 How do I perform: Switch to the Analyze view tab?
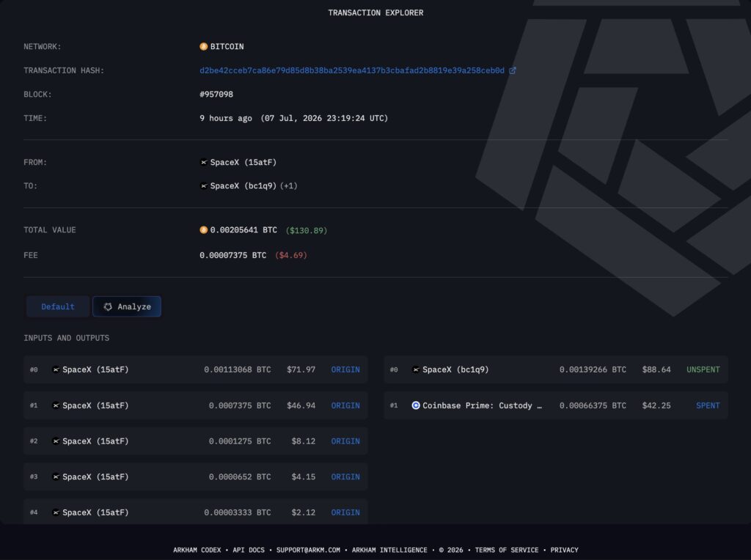point(127,306)
